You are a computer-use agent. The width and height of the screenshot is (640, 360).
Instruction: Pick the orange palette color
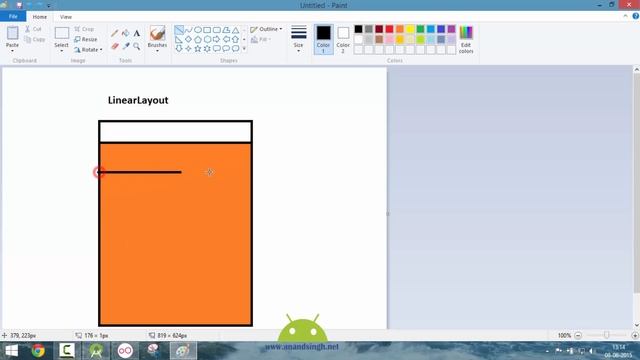[400, 29]
